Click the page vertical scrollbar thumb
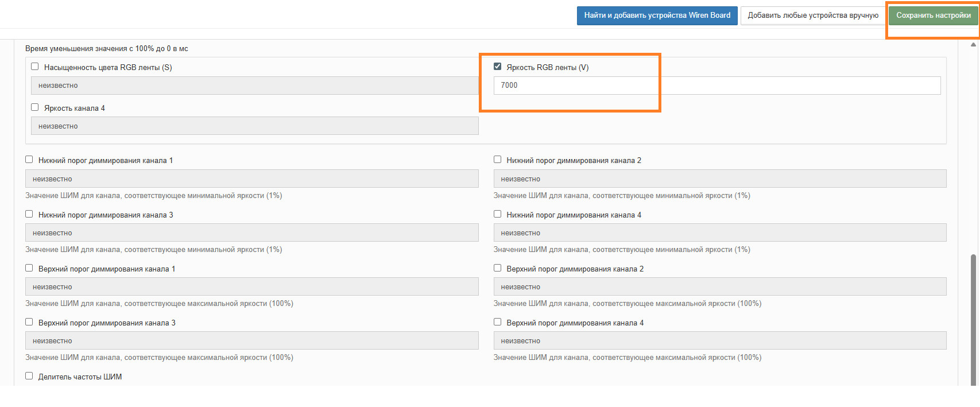 point(973,319)
